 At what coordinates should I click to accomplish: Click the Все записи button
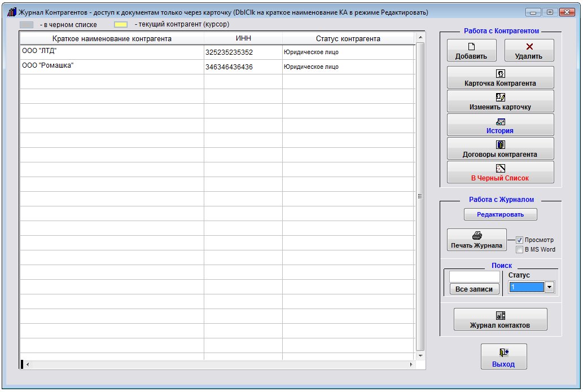[474, 289]
